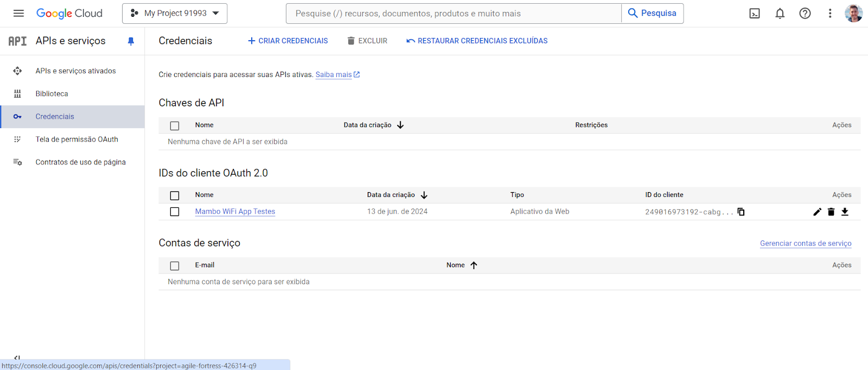
Task: Open the Saiba mais link
Action: click(x=337, y=75)
